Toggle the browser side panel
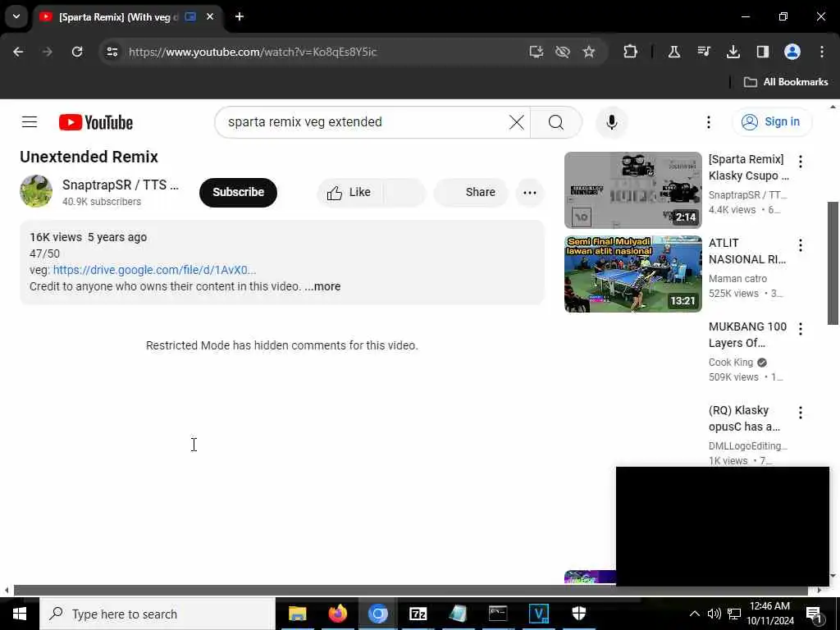840x630 pixels. tap(763, 52)
